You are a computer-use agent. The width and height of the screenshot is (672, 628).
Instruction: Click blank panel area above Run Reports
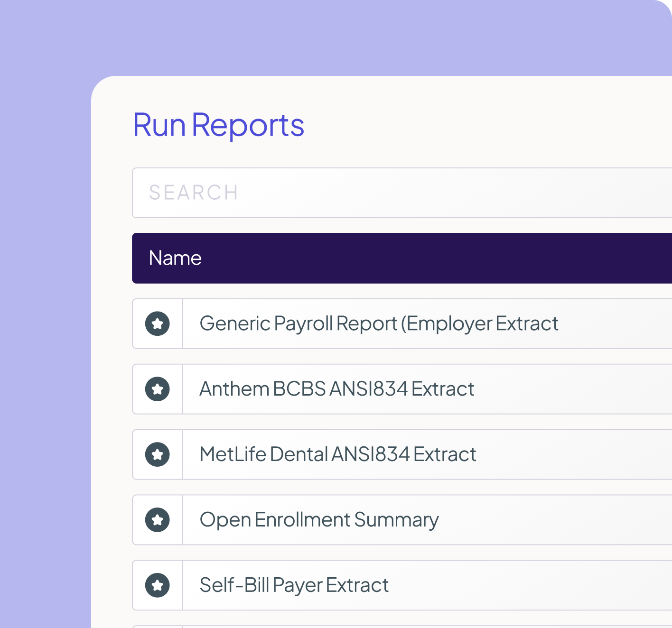(380, 92)
